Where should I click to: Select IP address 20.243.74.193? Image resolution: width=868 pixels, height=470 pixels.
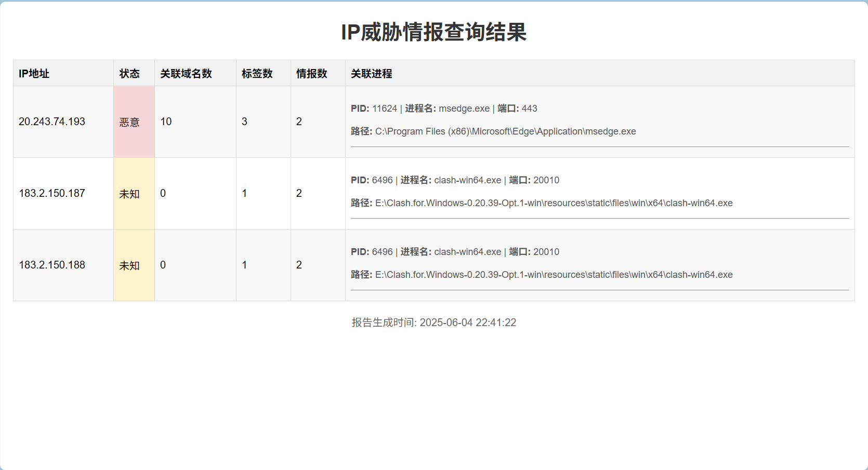coord(52,122)
